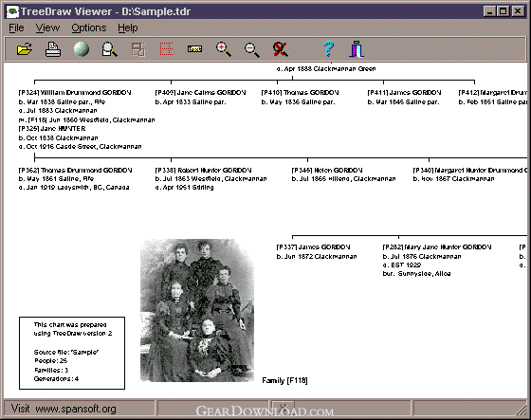Visit www.spansoft.org in status bar
Viewport: 531px width, 420px height.
[64, 409]
